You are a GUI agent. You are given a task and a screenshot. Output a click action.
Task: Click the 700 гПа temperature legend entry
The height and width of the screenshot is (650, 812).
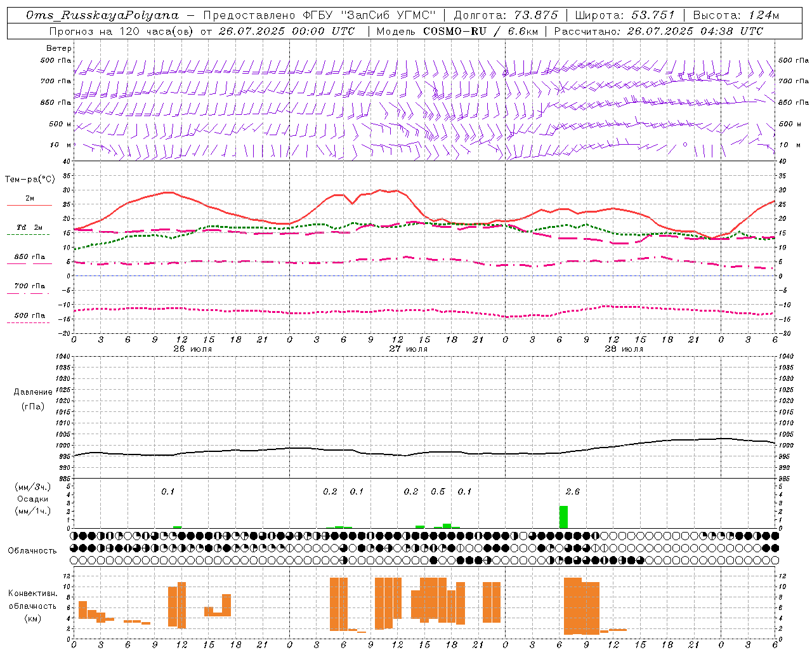29,286
